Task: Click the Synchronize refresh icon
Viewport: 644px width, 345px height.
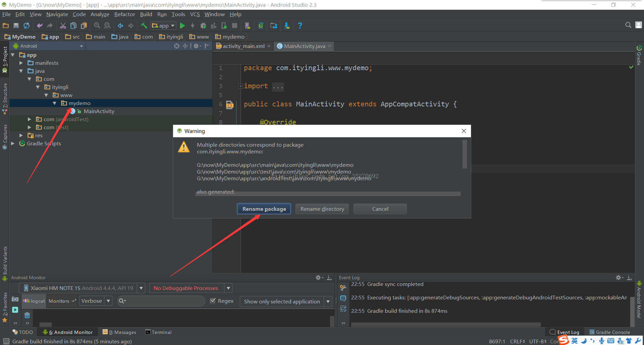Action: (26, 26)
